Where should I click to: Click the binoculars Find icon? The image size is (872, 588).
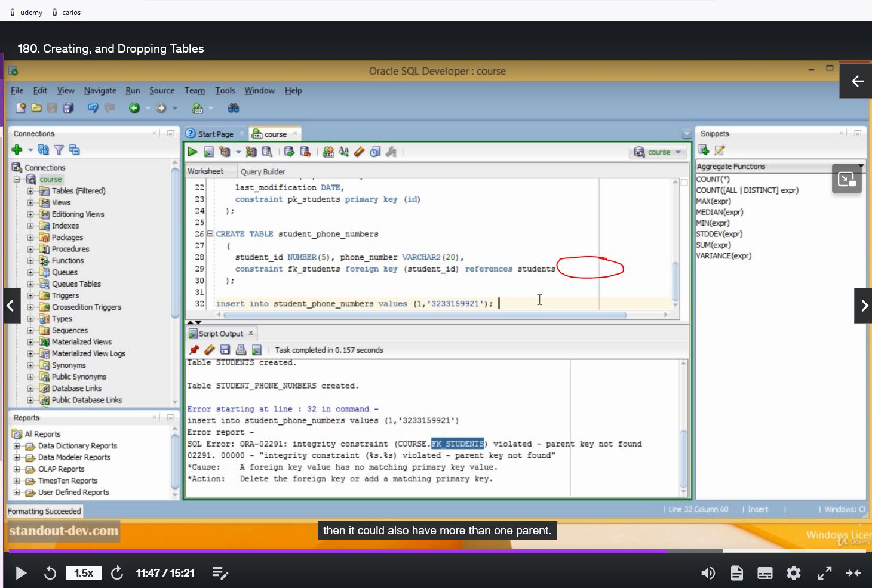[234, 108]
